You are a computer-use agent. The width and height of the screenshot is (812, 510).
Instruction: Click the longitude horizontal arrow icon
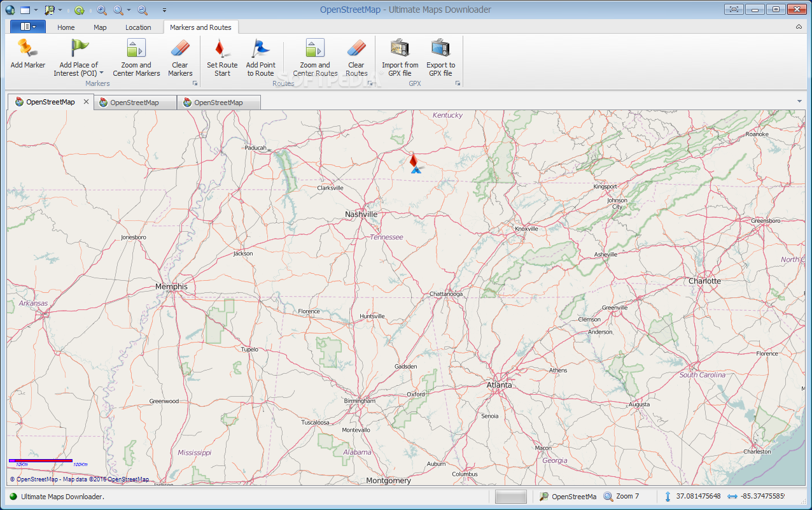tap(732, 497)
